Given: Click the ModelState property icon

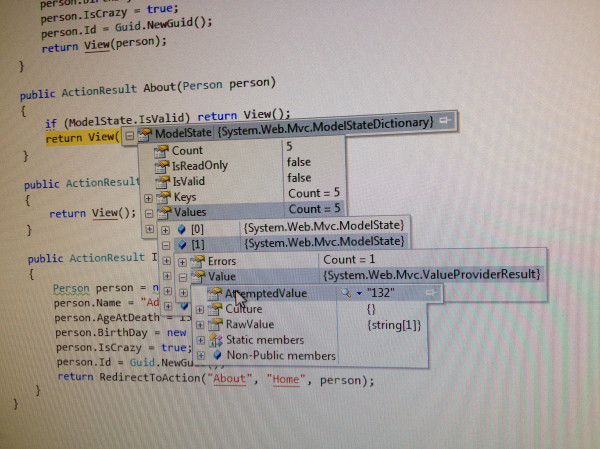Looking at the screenshot, I should pyautogui.click(x=145, y=134).
